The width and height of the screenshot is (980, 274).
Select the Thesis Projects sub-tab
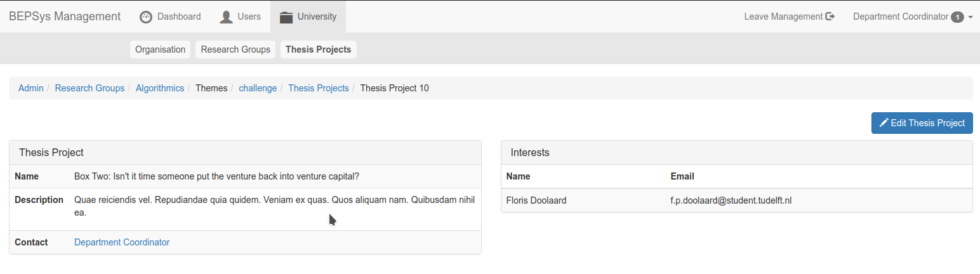tap(318, 49)
